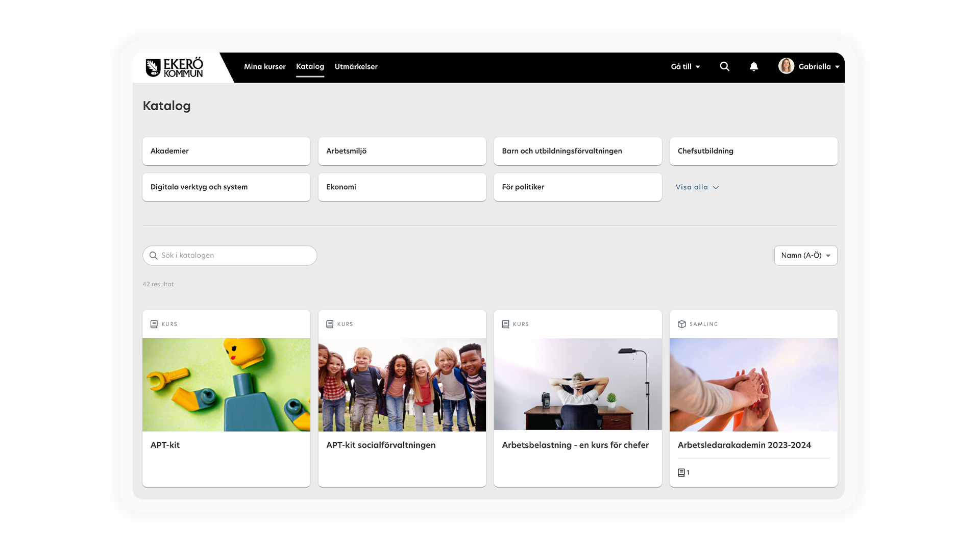Open the Gå till dropdown
Viewport: 980px width, 551px height.
[x=685, y=66]
